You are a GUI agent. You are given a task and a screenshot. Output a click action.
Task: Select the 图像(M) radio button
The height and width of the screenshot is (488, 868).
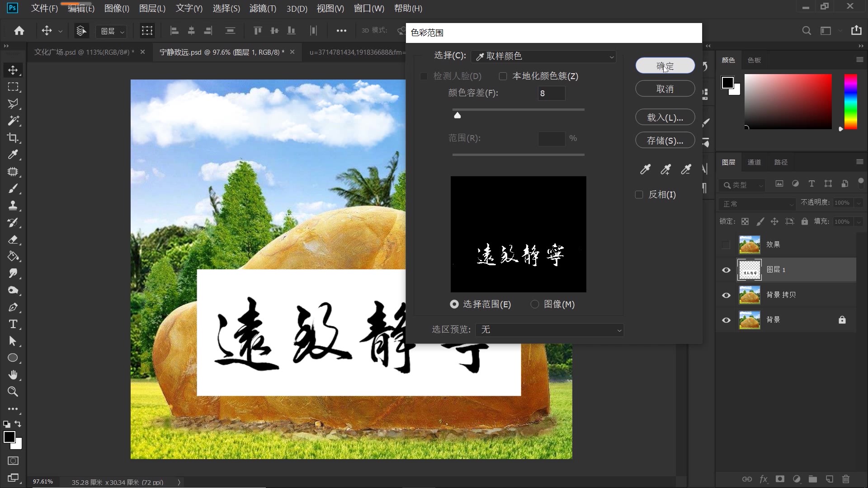(x=535, y=304)
